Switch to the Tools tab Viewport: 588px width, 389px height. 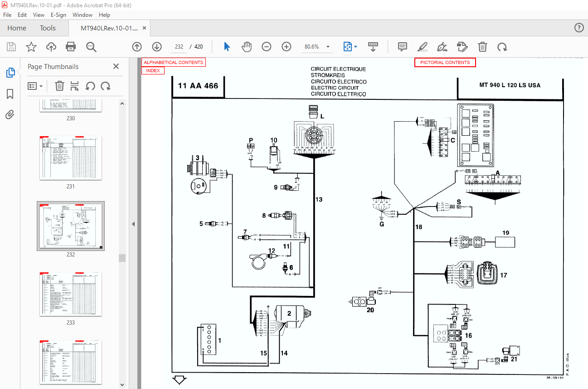(x=48, y=28)
